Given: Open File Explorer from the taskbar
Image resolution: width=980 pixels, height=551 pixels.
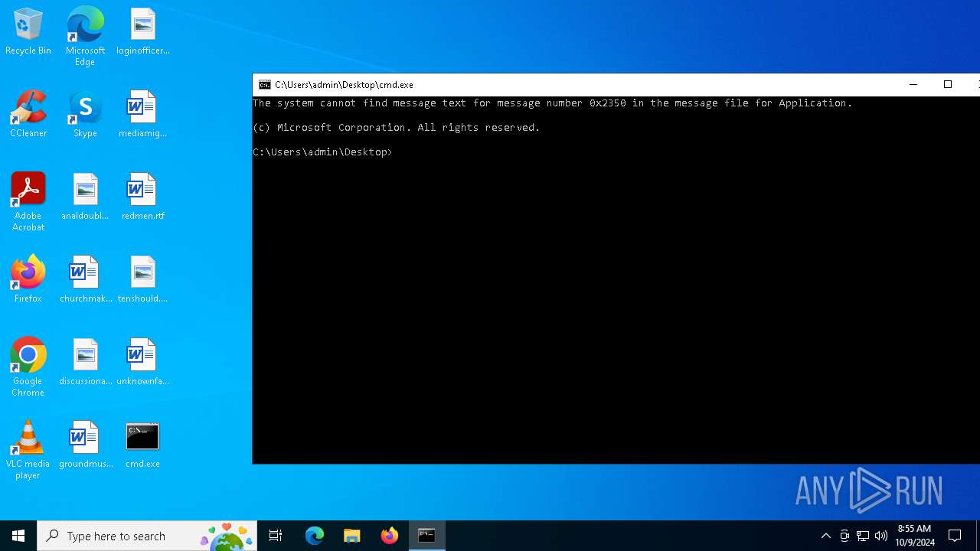Looking at the screenshot, I should [x=351, y=536].
